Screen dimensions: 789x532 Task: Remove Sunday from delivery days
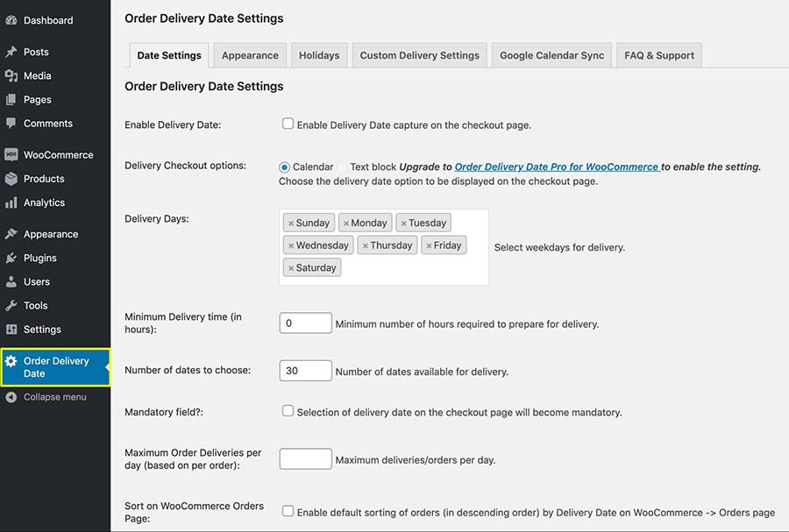(291, 223)
